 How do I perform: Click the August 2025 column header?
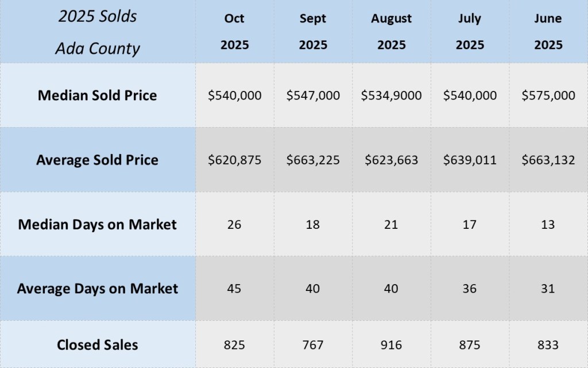click(x=391, y=32)
